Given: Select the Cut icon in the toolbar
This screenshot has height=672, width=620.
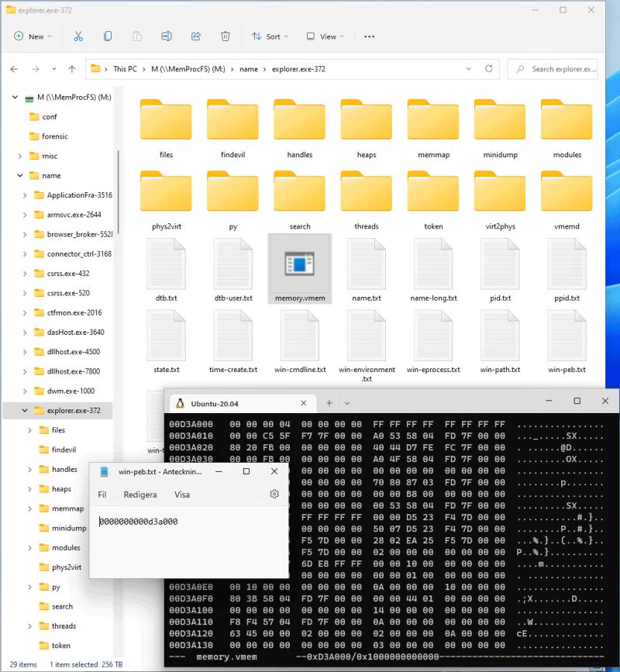Looking at the screenshot, I should tap(77, 36).
